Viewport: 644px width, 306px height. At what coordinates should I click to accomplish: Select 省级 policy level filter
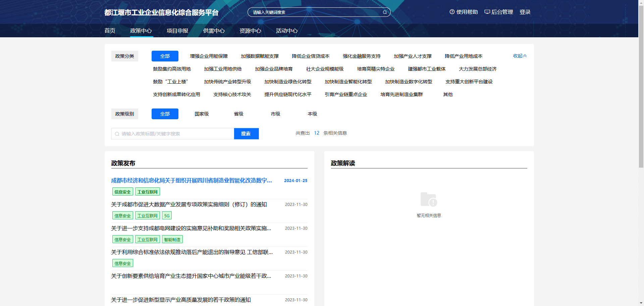coord(238,114)
